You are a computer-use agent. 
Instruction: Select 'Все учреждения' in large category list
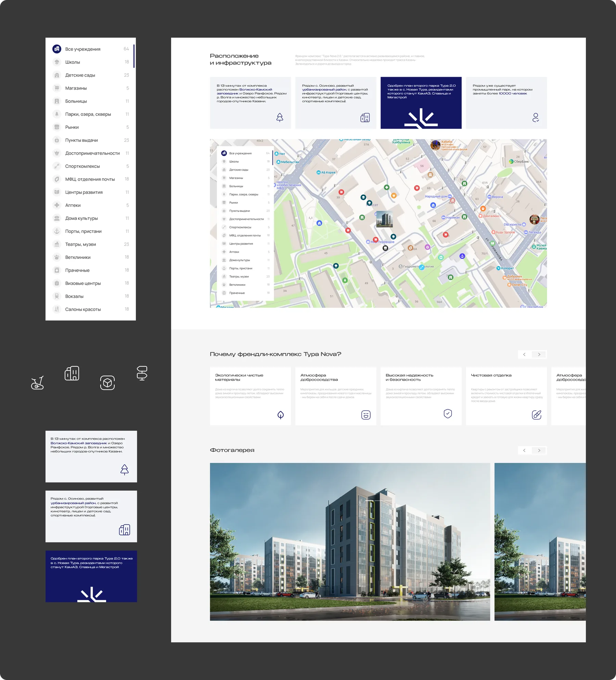pyautogui.click(x=91, y=49)
